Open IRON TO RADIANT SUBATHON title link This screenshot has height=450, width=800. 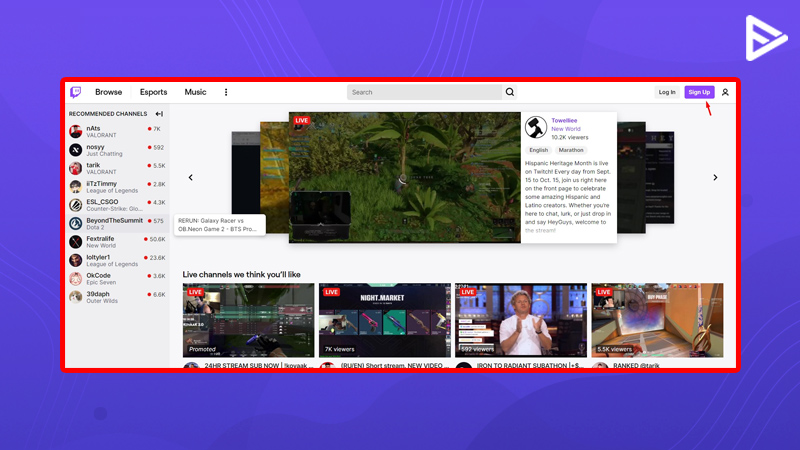click(x=530, y=365)
